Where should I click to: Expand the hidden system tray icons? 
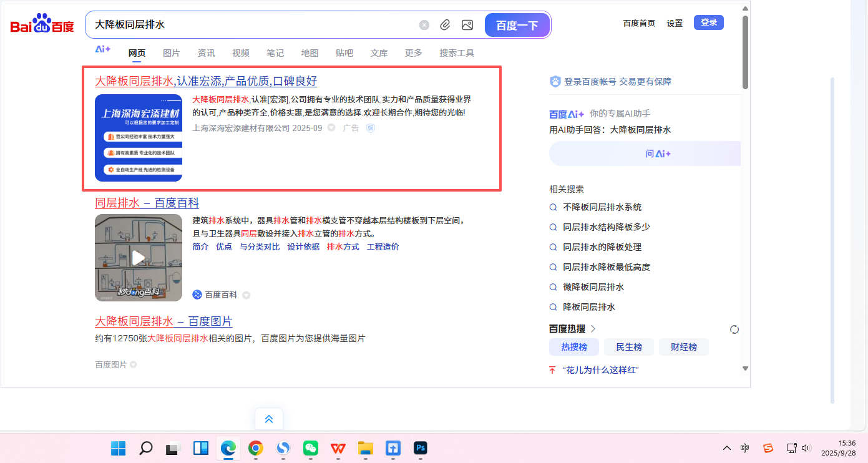tap(727, 448)
